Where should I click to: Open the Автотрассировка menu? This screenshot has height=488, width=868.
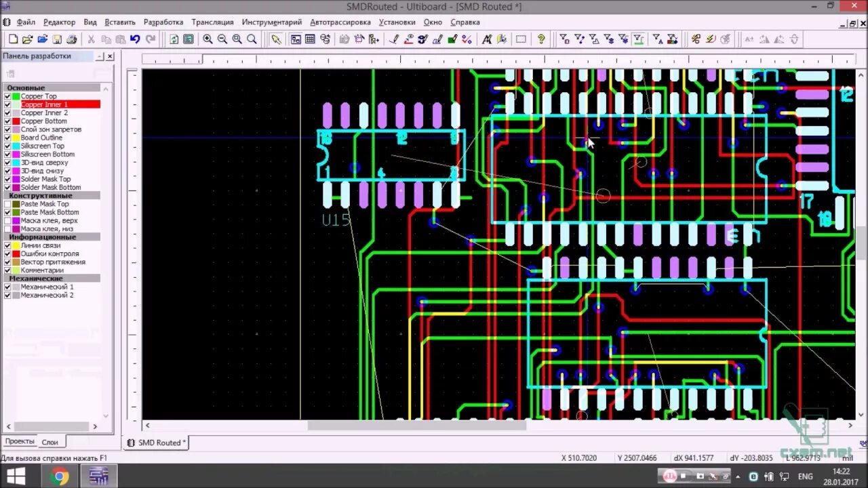coord(340,22)
